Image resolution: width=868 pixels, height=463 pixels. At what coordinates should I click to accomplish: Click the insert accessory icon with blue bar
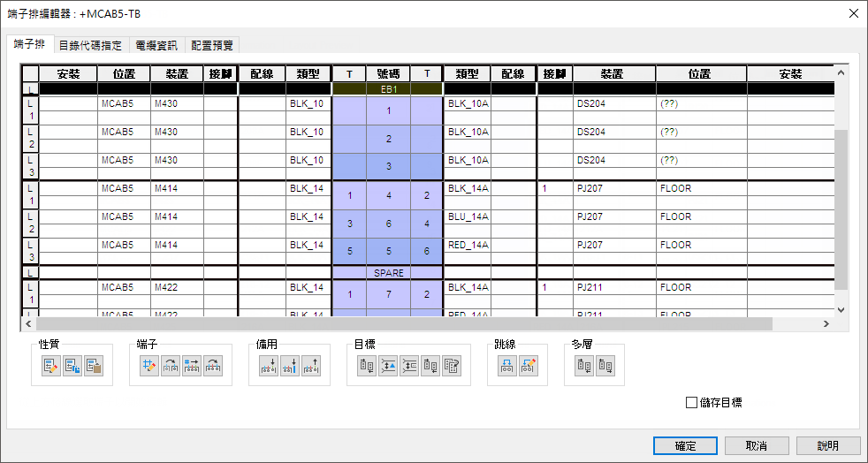point(290,366)
